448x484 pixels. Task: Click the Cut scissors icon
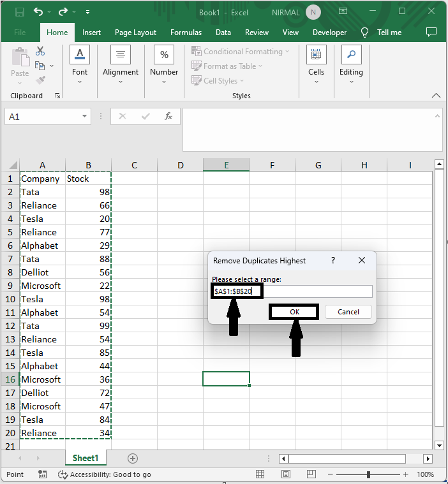click(40, 51)
